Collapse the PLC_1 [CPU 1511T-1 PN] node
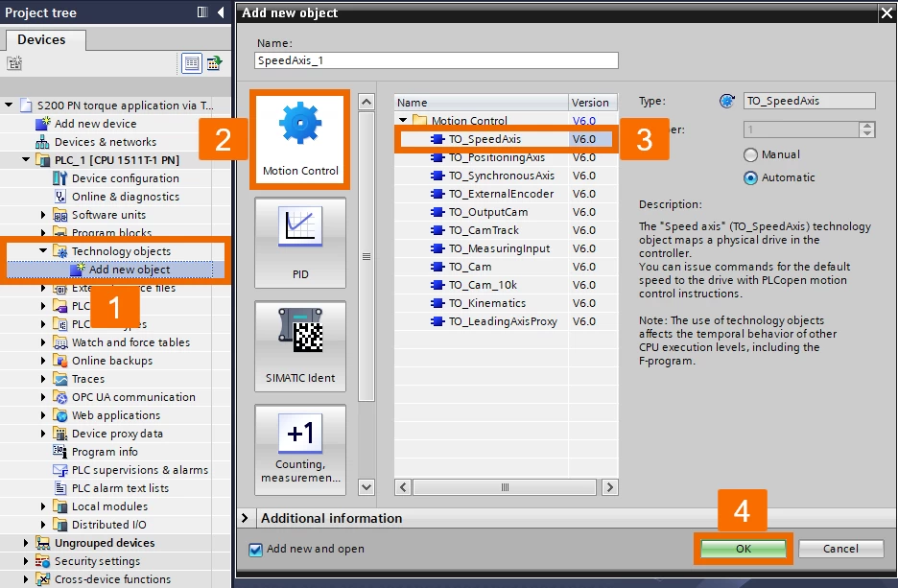Viewport: 898px width, 588px height. [26, 160]
